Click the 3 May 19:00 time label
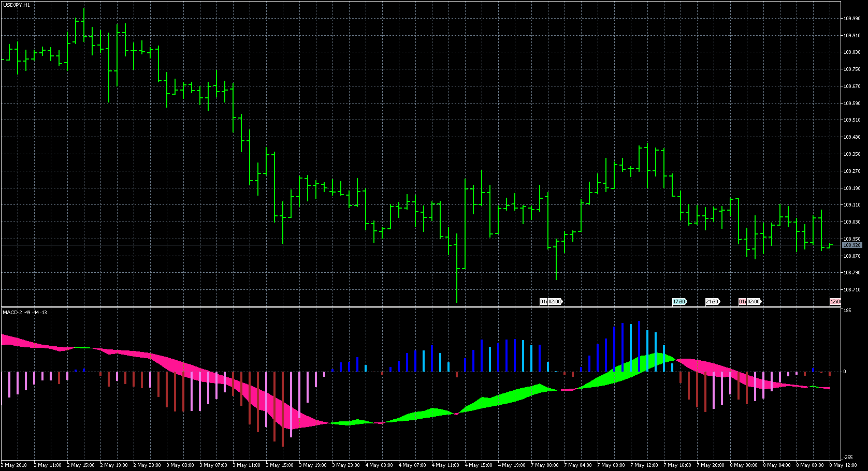Viewport: 868px width, 471px height. (x=313, y=465)
